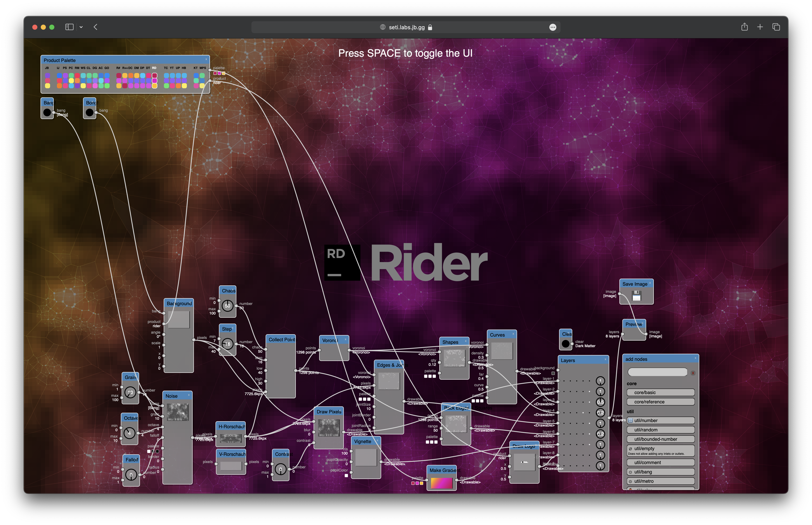Add a util/bang node
The image size is (812, 525).
(x=661, y=472)
